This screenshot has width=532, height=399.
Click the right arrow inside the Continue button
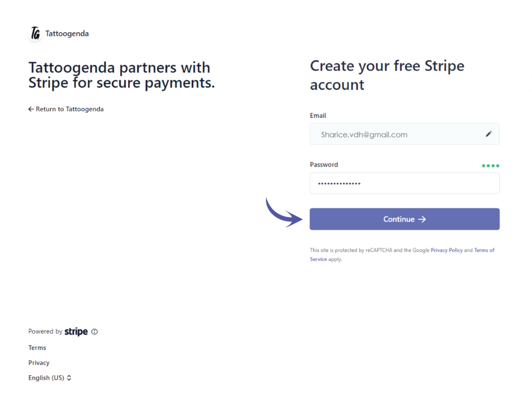point(422,219)
